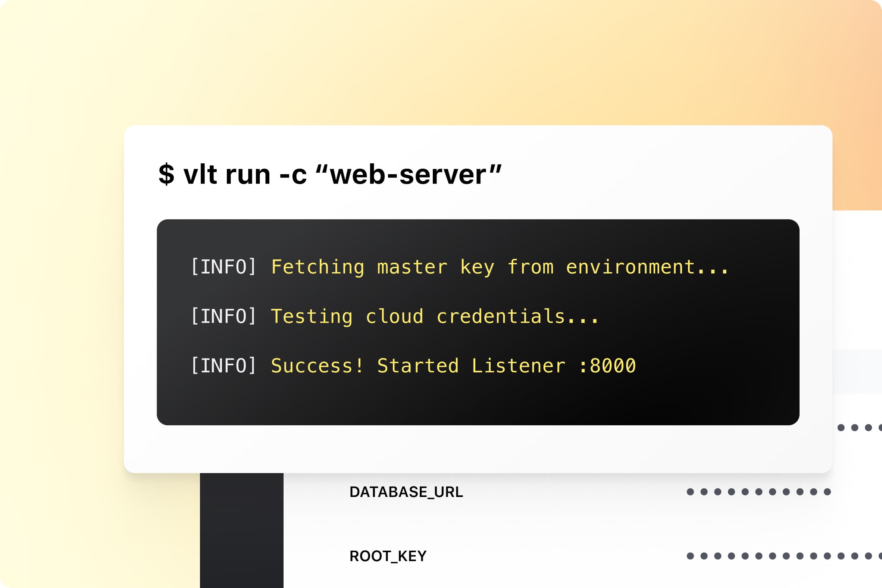This screenshot has width=882, height=588.
Task: Reveal the masked DATABASE_URL value
Action: [x=758, y=492]
